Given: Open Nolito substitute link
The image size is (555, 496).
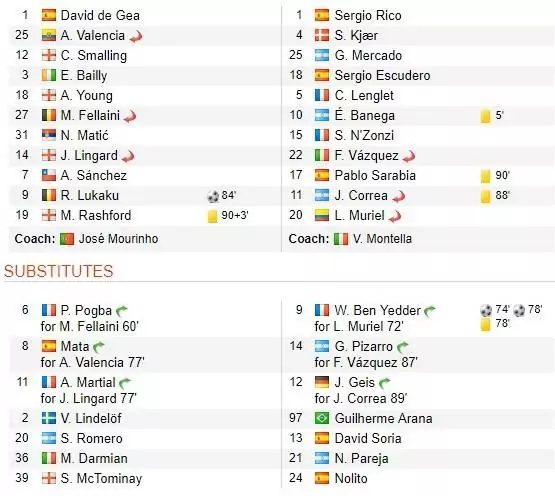Looking at the screenshot, I should 351,479.
